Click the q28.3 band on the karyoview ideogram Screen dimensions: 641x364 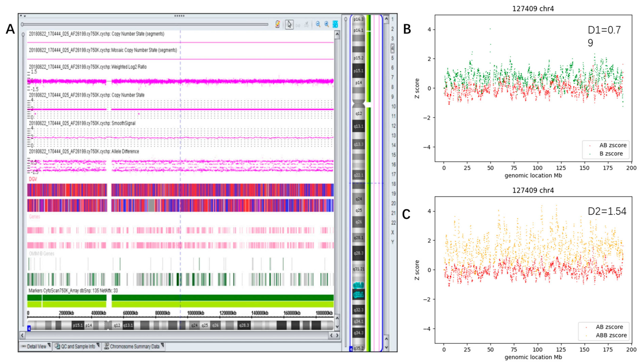click(358, 253)
